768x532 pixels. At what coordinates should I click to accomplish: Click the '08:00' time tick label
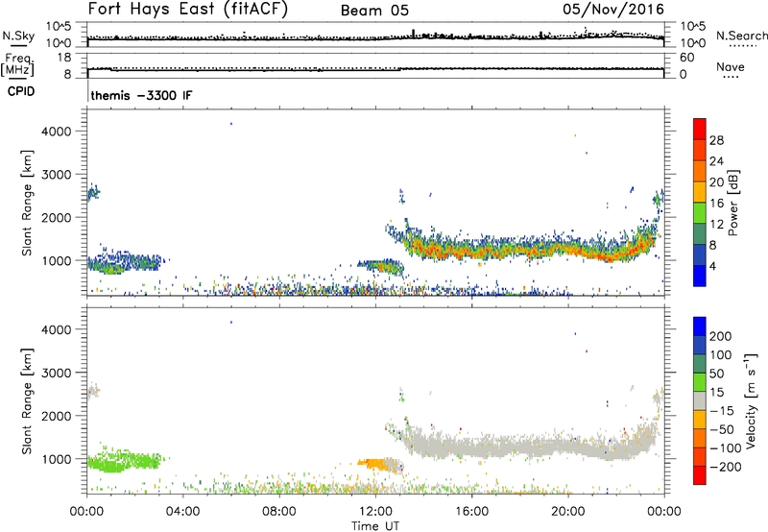[x=279, y=512]
